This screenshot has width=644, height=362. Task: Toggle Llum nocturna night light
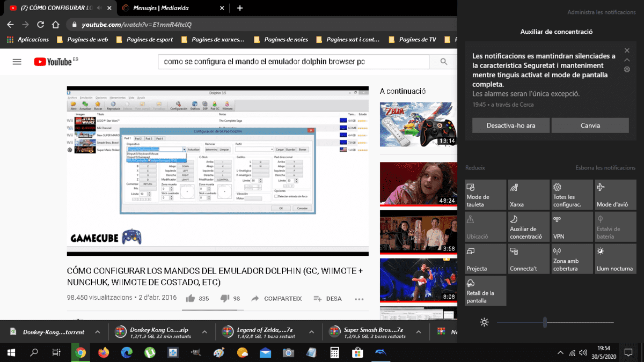[616, 259]
